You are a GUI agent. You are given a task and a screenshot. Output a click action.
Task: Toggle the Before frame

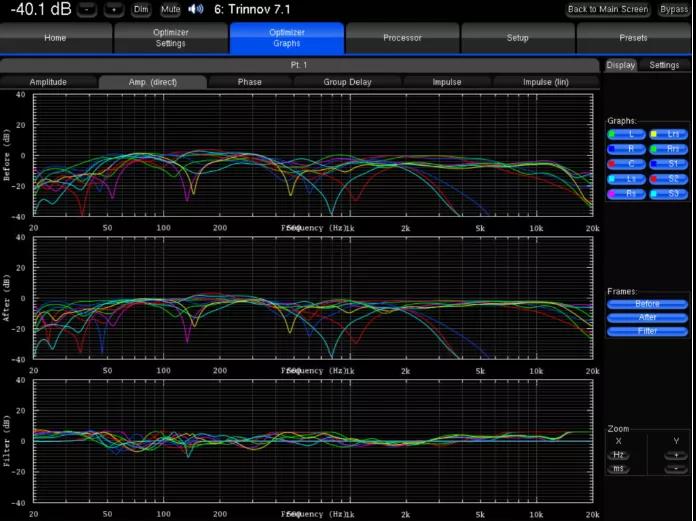[647, 304]
